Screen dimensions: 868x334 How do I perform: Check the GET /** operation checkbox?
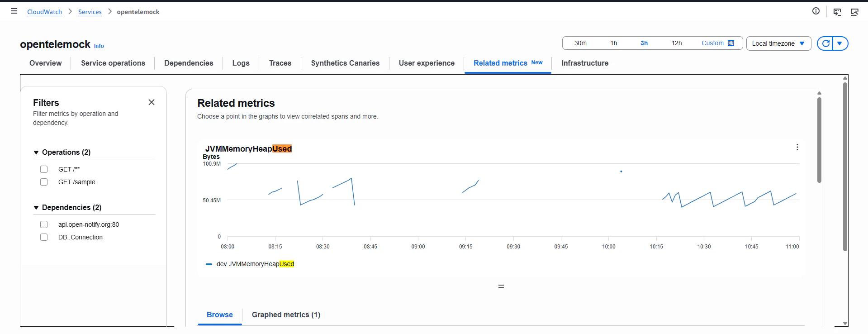click(x=44, y=169)
